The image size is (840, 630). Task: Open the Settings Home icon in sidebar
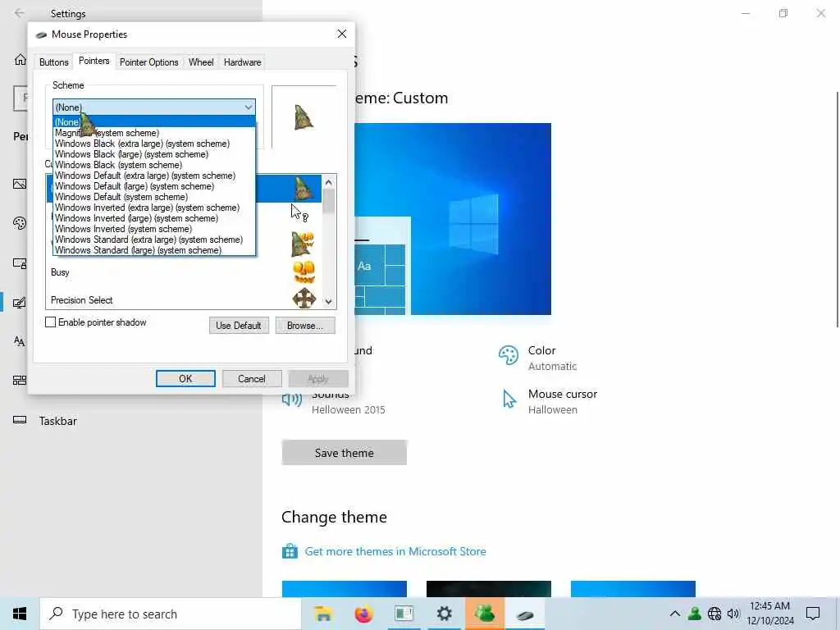20,59
